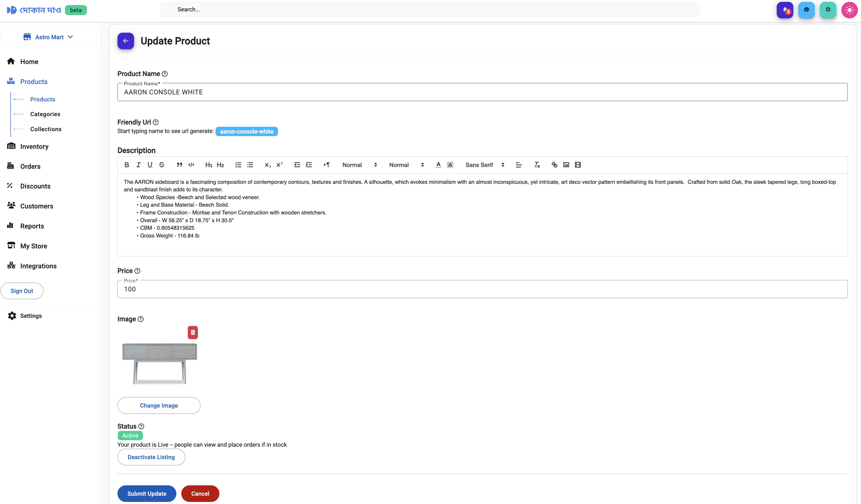Click the Deactivate Listing button
Image resolution: width=861 pixels, height=504 pixels.
pos(151,457)
